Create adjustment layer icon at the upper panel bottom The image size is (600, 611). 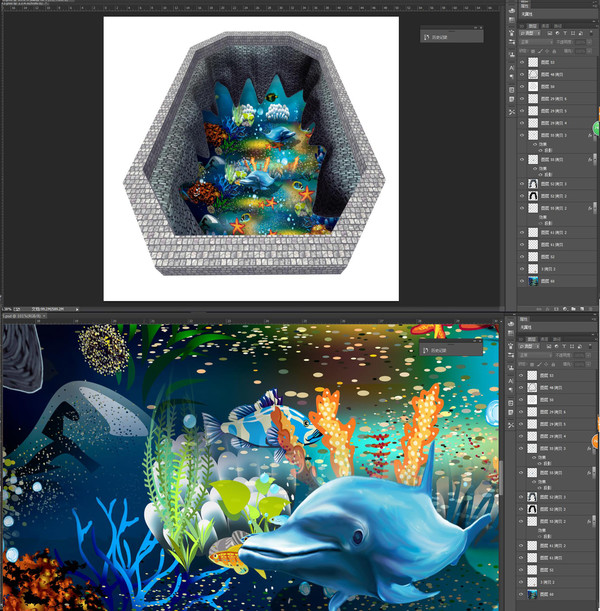point(565,309)
